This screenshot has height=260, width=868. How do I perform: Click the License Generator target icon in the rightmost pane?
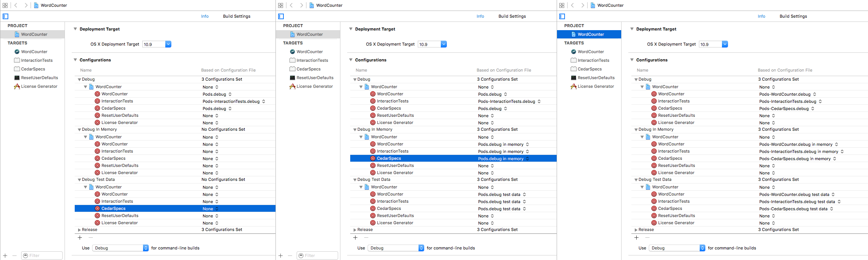tap(574, 86)
